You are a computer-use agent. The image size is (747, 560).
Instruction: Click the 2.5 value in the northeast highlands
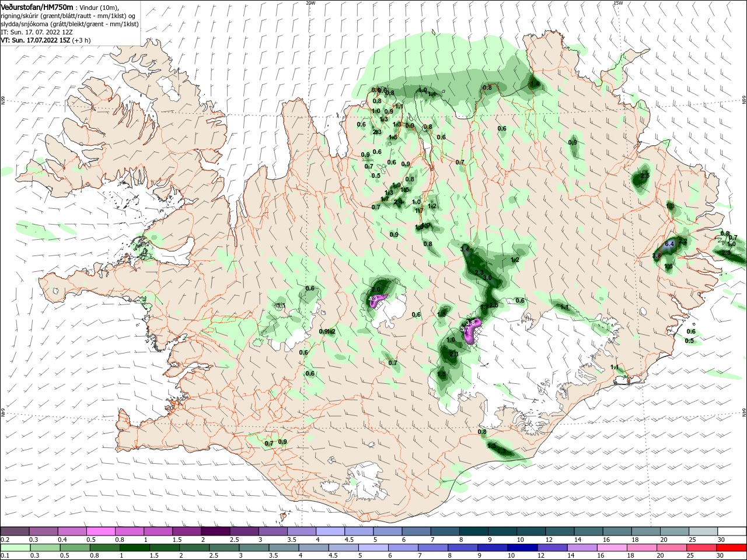point(644,176)
